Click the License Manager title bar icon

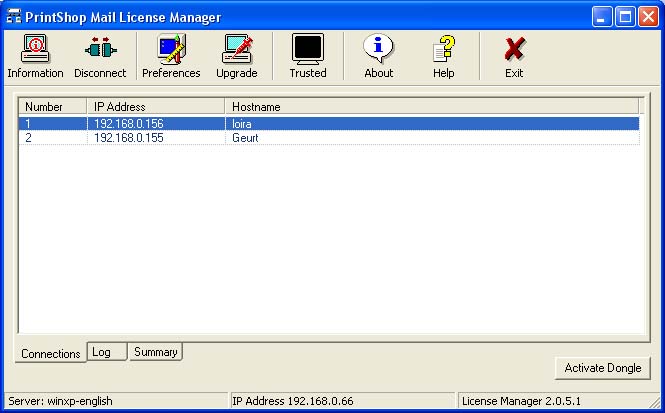[x=14, y=17]
